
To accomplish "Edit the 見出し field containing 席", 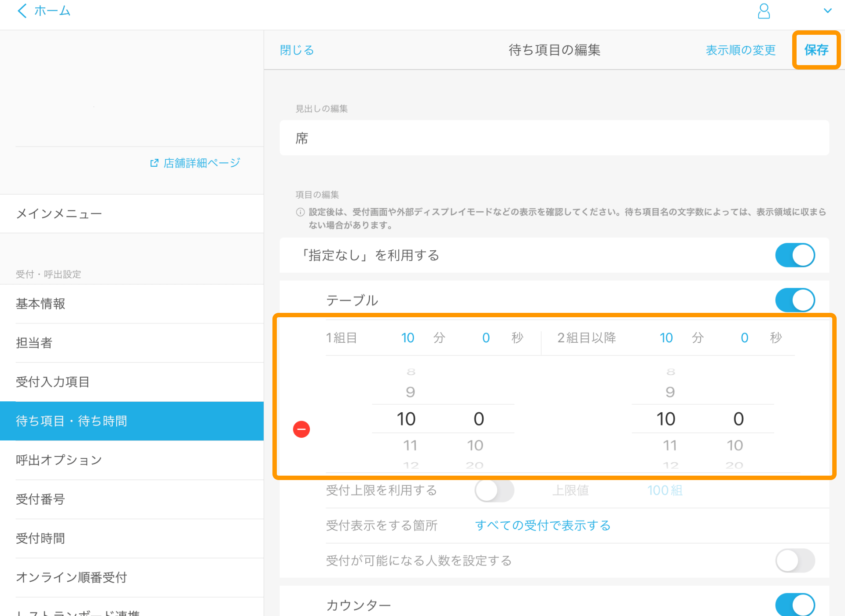I will 554,138.
